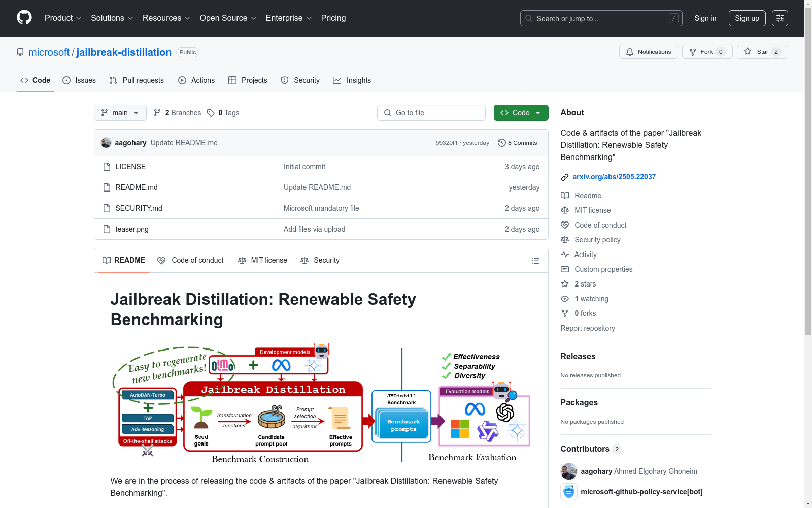The width and height of the screenshot is (812, 508).
Task: Click the Notifications button
Action: [x=649, y=52]
